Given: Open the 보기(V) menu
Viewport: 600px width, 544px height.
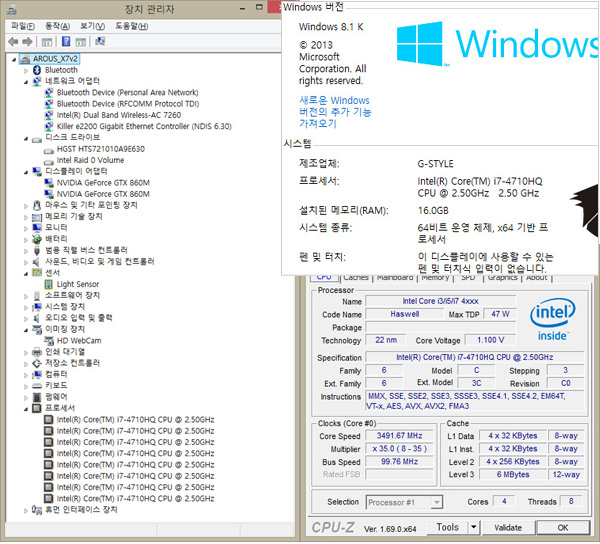Looking at the screenshot, I should [x=92, y=26].
